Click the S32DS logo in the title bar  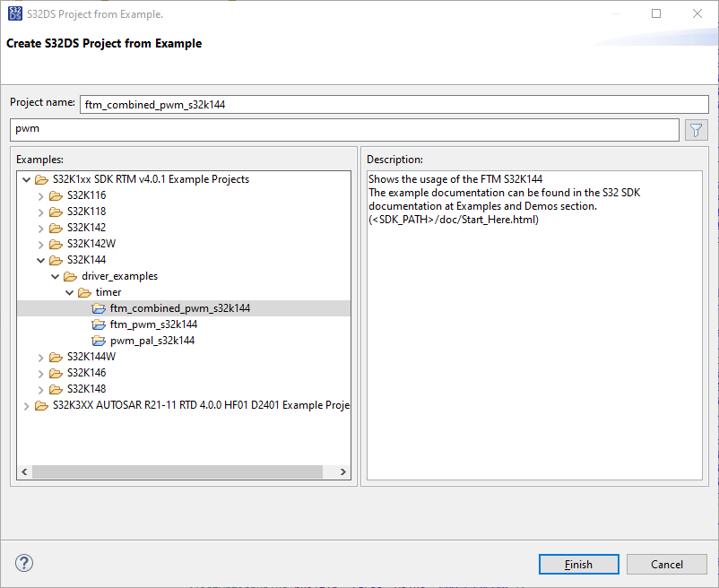click(x=13, y=13)
